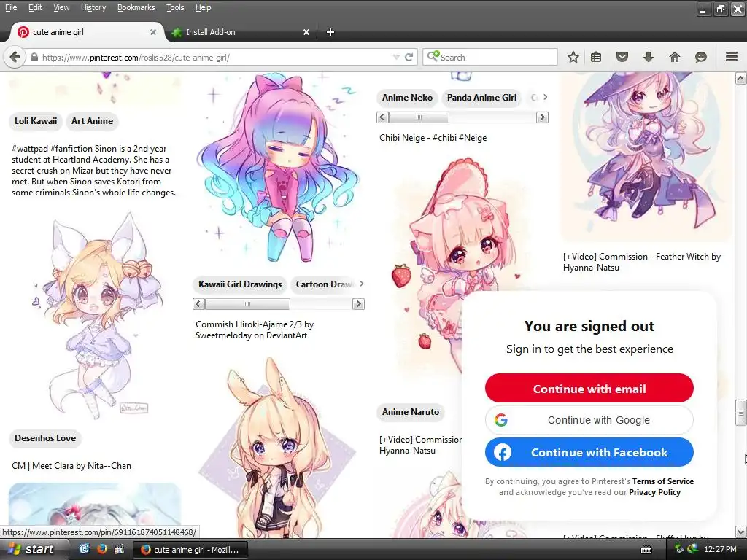Click right arrow of Kawaii Girl Drawings scrollbar
Image resolution: width=747 pixels, height=560 pixels.
[x=358, y=304]
